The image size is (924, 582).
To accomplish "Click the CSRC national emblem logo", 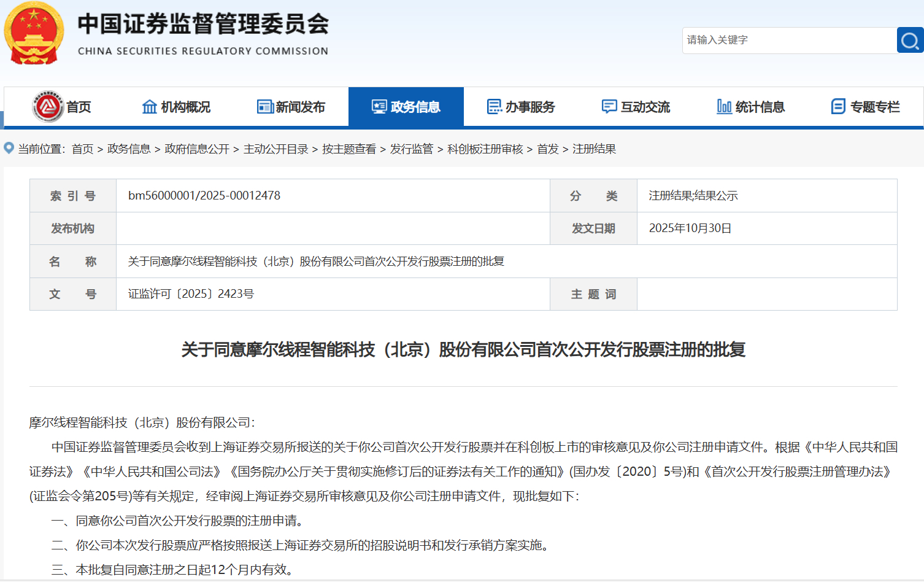I will click(x=34, y=33).
